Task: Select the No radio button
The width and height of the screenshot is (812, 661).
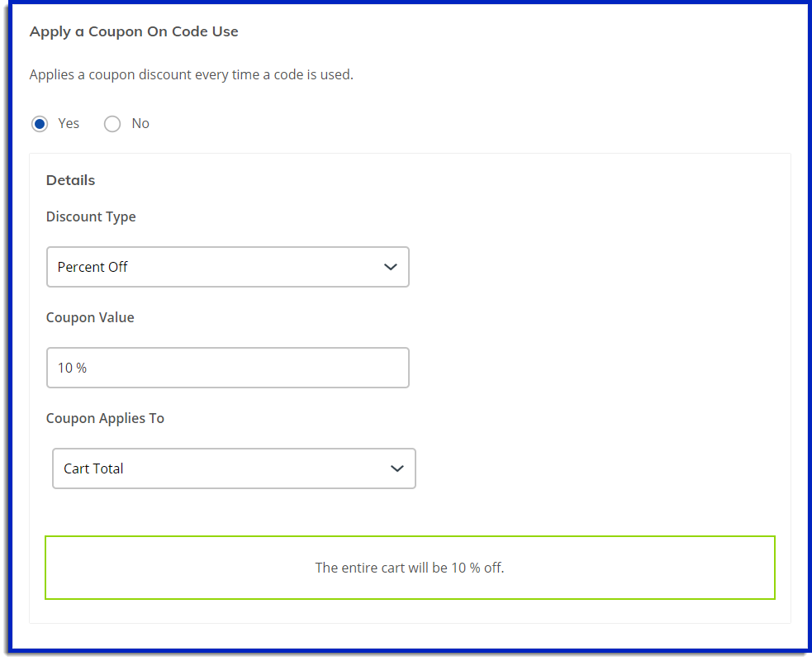Action: pyautogui.click(x=112, y=124)
